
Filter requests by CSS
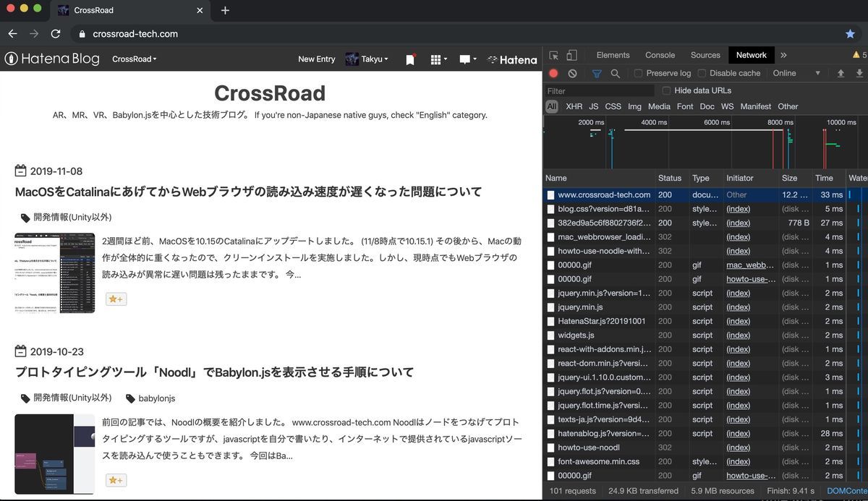(613, 106)
